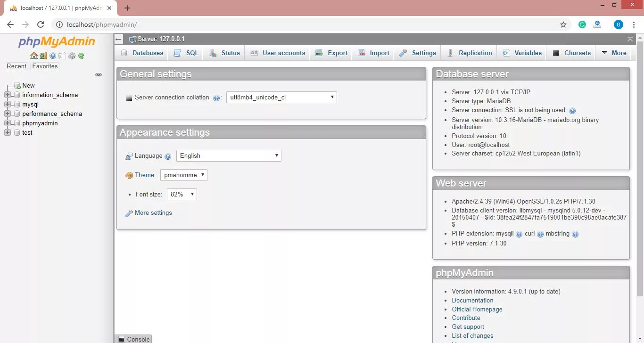The width and height of the screenshot is (644, 343).
Task: Open the Variables tab
Action: (x=522, y=53)
